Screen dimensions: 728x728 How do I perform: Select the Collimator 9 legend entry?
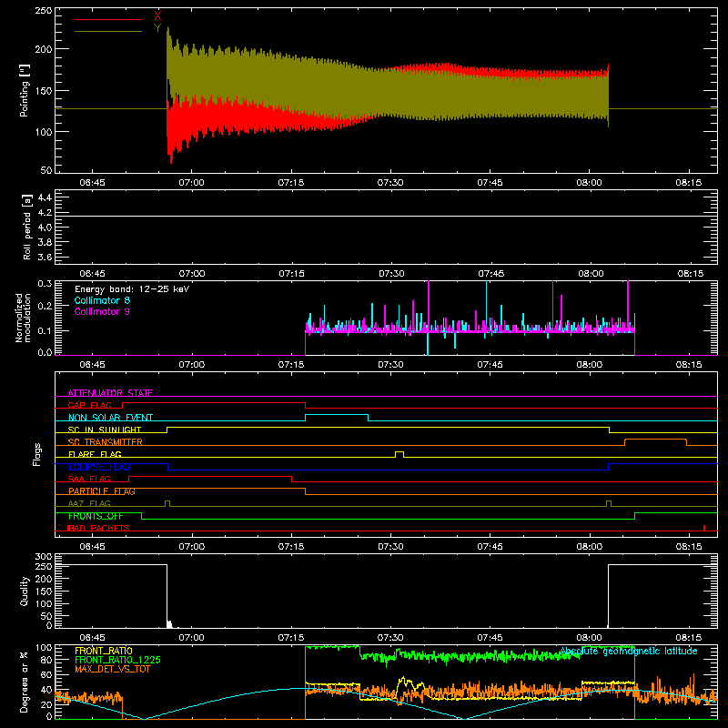(102, 311)
